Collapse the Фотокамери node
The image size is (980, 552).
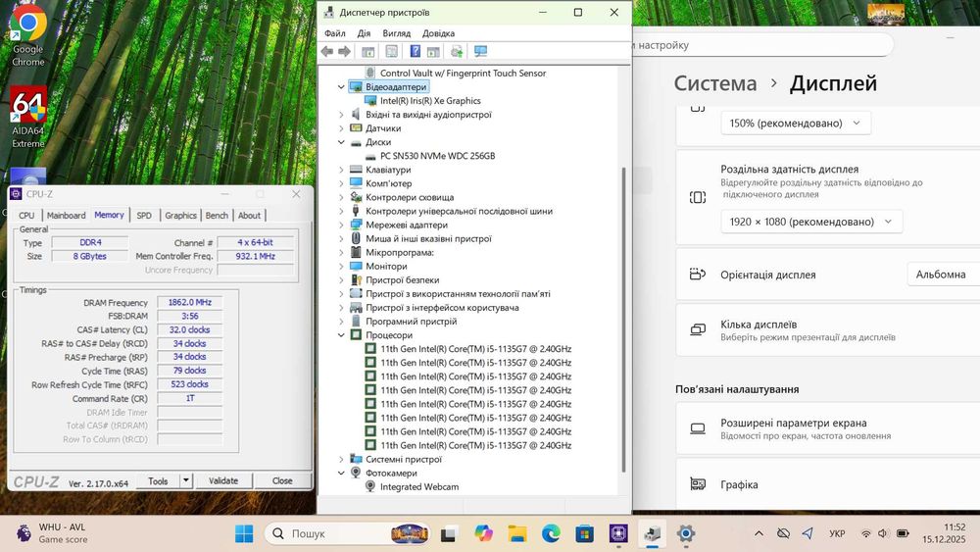(341, 474)
